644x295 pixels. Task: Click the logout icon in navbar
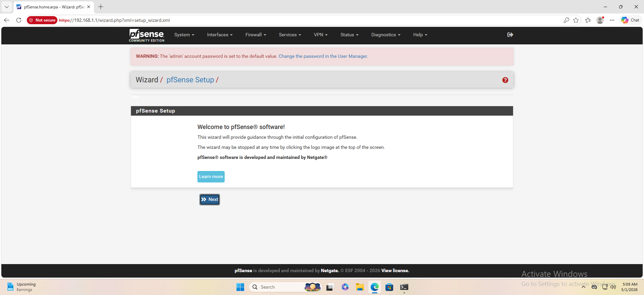click(x=510, y=35)
